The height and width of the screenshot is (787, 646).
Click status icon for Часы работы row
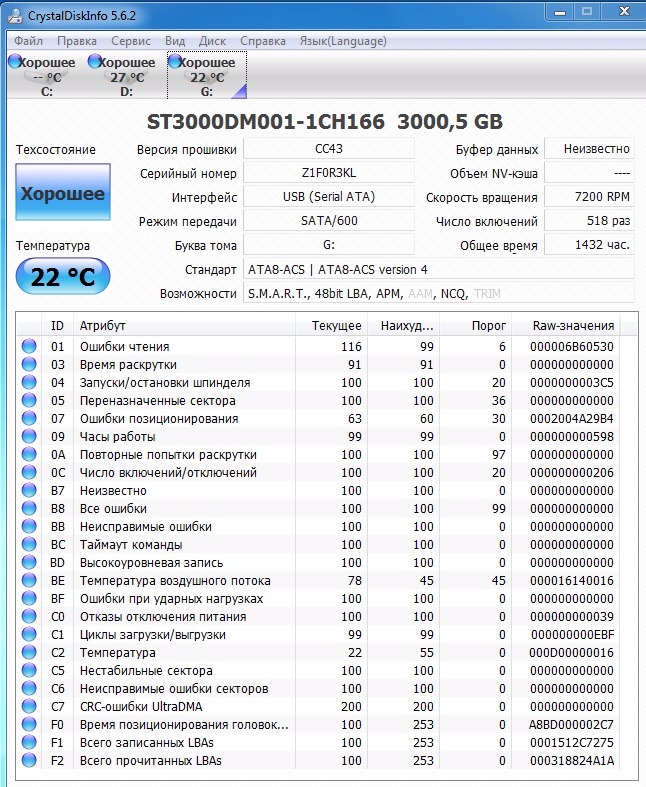point(29,436)
